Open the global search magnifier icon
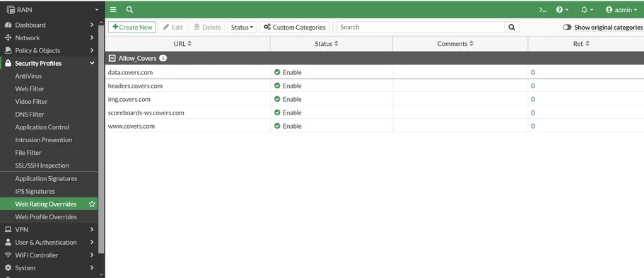This screenshot has width=644, height=278. [x=129, y=9]
